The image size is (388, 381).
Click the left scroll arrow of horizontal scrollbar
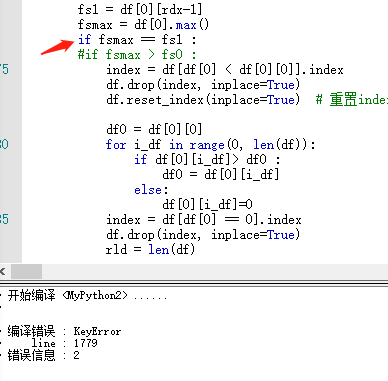[x=3, y=271]
